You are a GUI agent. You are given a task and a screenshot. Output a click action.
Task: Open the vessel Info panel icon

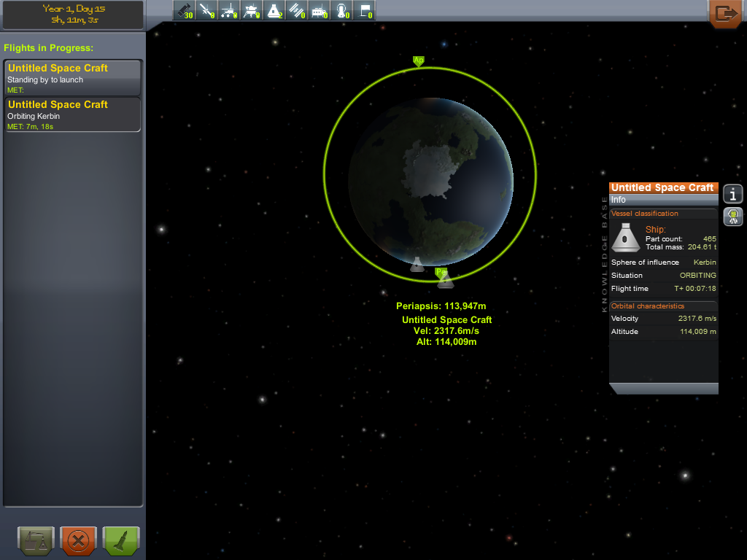732,194
